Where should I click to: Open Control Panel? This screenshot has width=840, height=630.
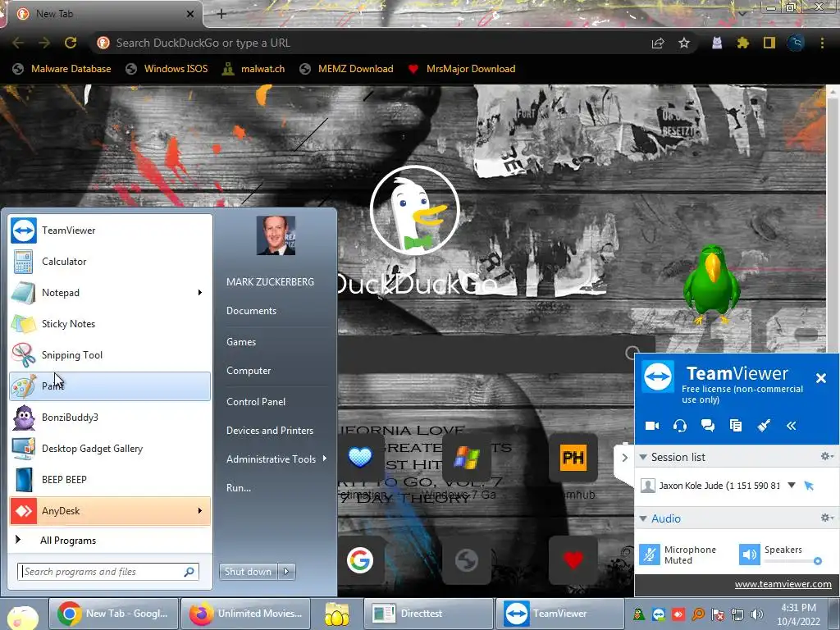[x=256, y=402]
